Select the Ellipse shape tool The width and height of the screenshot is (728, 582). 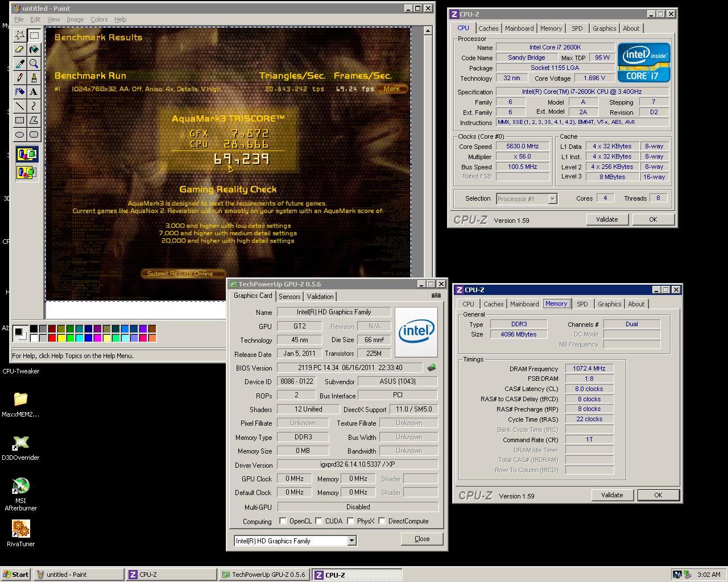pos(20,134)
